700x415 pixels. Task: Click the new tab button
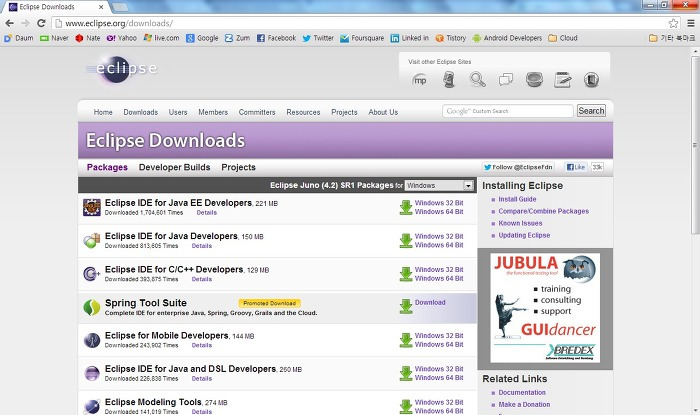pos(120,7)
